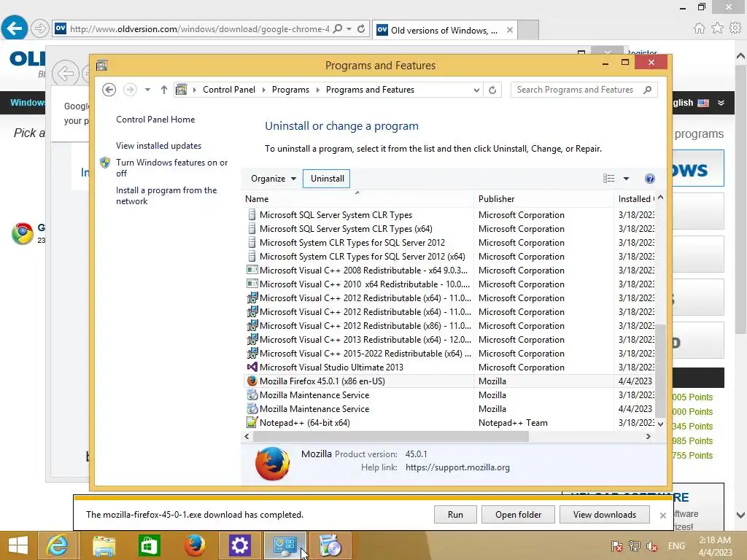Click the Control Panel breadcrumb
The height and width of the screenshot is (560, 747).
tap(228, 90)
